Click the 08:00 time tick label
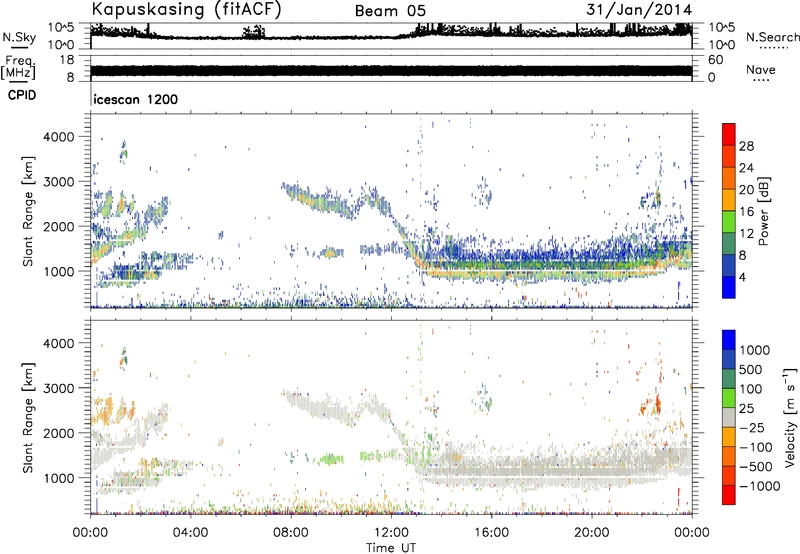800x554 pixels. pos(291,533)
